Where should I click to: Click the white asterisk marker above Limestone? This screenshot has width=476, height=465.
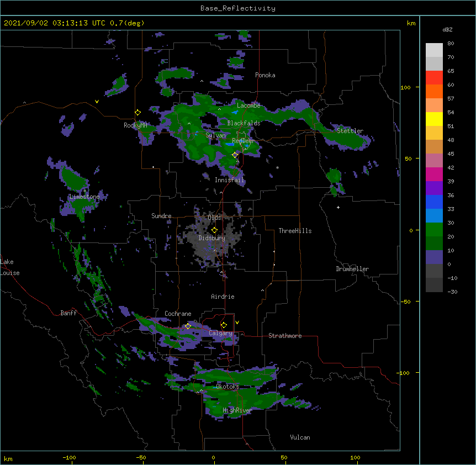(84, 191)
